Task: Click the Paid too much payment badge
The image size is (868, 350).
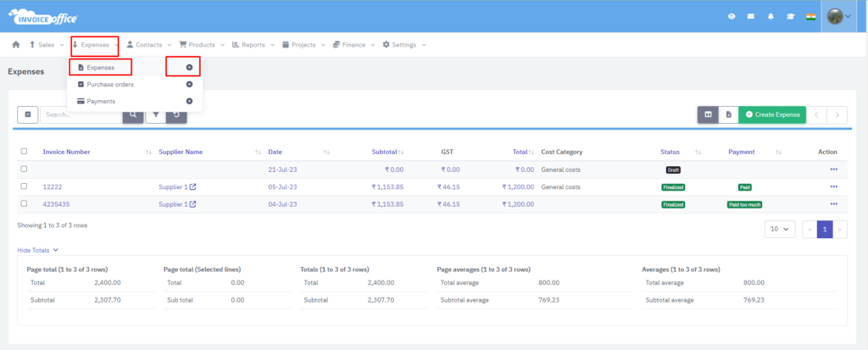Action: tap(744, 204)
